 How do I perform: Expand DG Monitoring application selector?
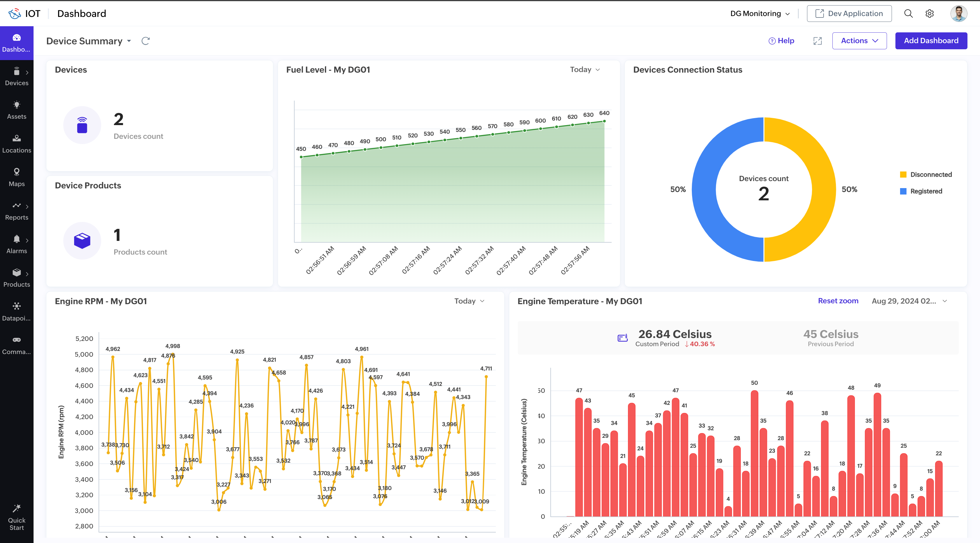(x=760, y=14)
